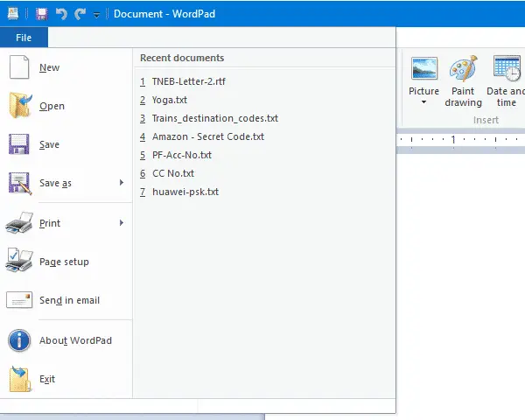The image size is (525, 420).
Task: Click the WordPad application icon in title bar
Action: 13,14
